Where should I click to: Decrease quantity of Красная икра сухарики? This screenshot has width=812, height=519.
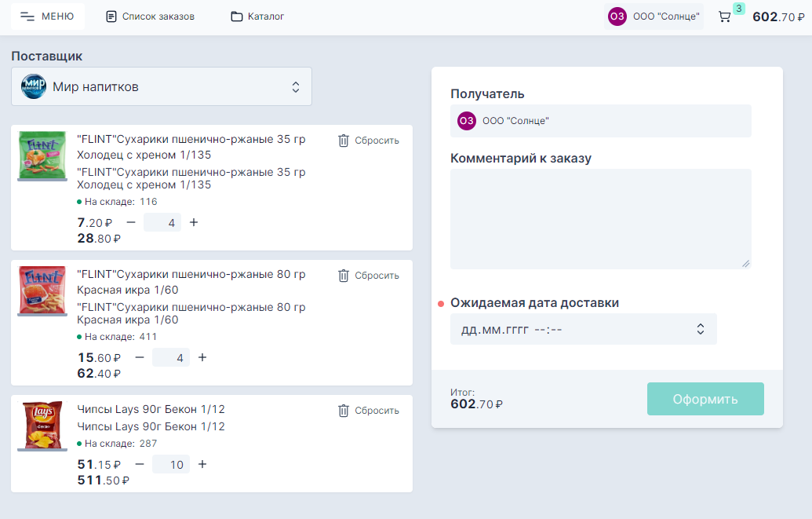140,357
